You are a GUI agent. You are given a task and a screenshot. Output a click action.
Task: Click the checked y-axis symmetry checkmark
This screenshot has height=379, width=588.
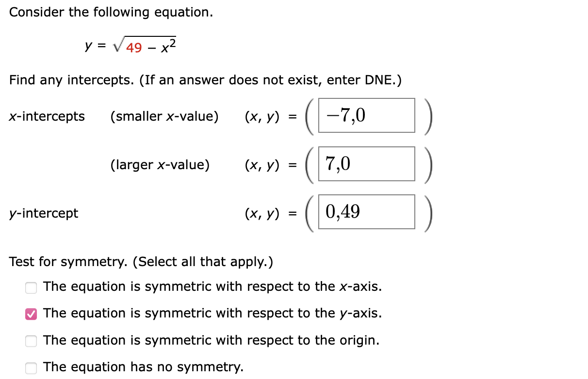[x=31, y=314]
